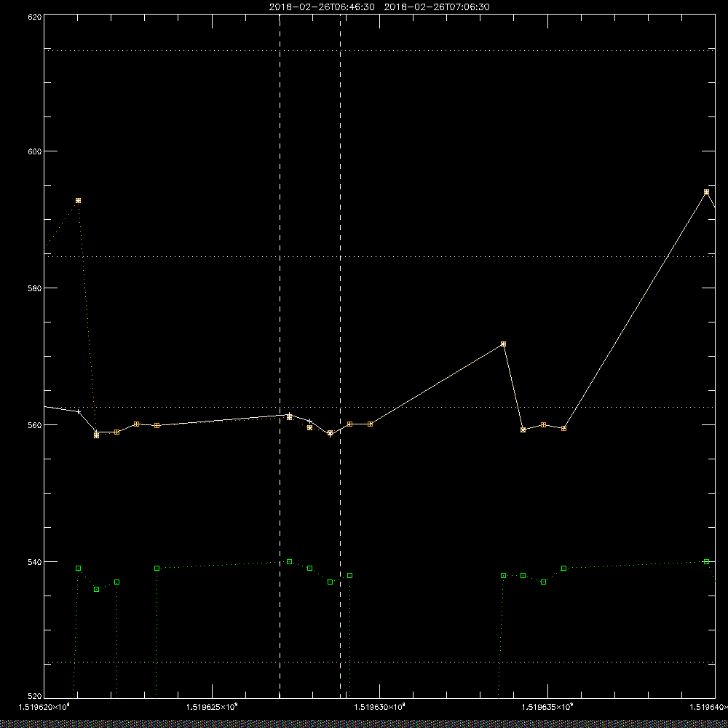Image resolution: width=728 pixels, height=728 pixels.
Task: Select the white plus marker at value 562 at left
Action: (79, 411)
